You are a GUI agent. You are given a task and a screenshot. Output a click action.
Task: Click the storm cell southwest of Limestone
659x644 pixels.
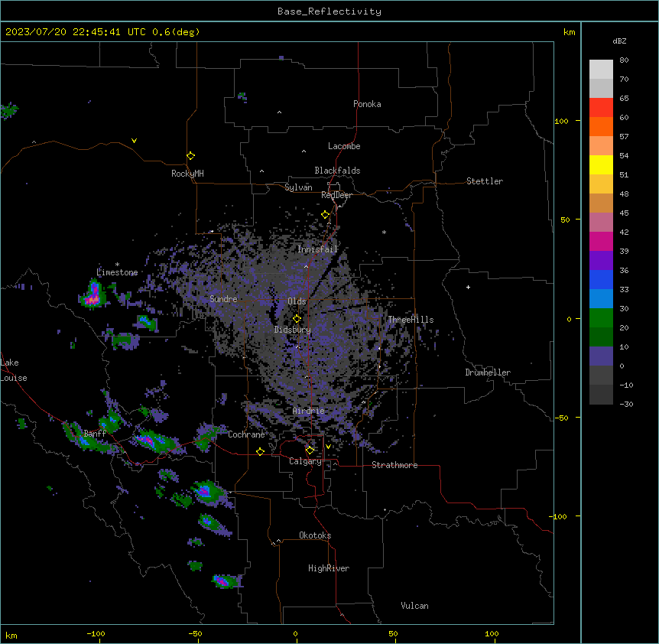93,294
